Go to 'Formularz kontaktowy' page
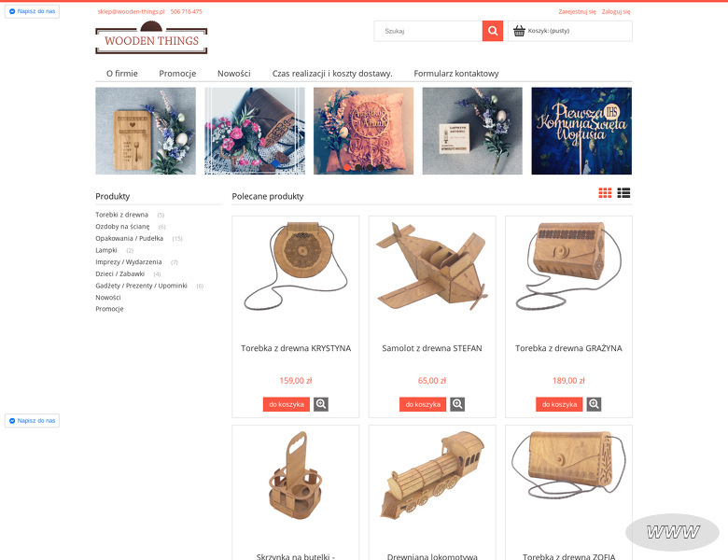Screen dimensions: 728x560 455,74
